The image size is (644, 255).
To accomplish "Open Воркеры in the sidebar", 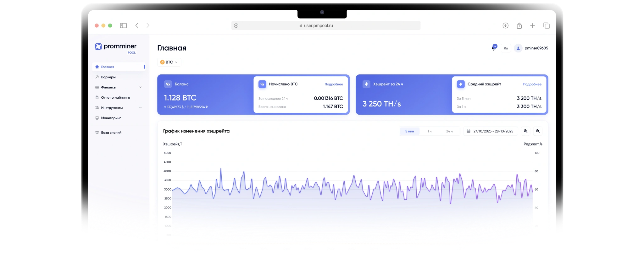I will 108,77.
